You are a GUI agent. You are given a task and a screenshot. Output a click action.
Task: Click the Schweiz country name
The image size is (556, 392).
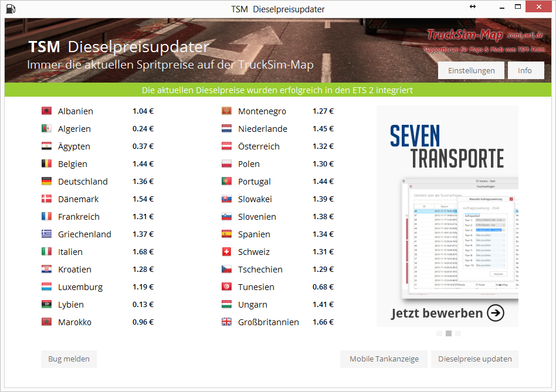point(254,252)
